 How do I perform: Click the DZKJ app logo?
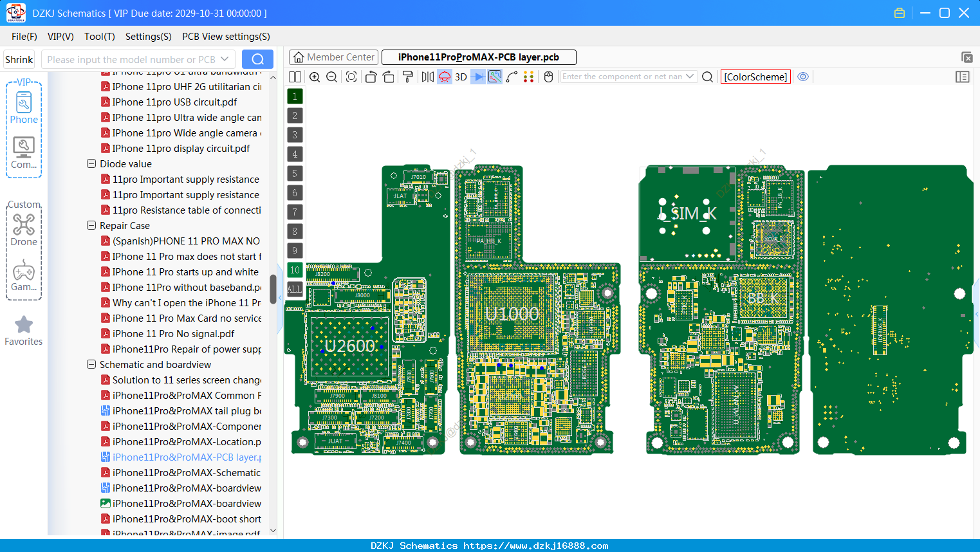[x=16, y=13]
